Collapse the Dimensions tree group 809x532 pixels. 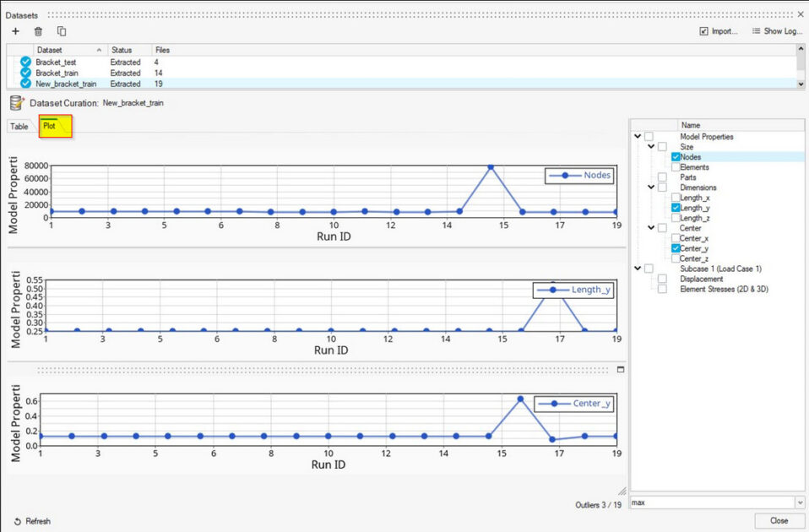pos(651,187)
